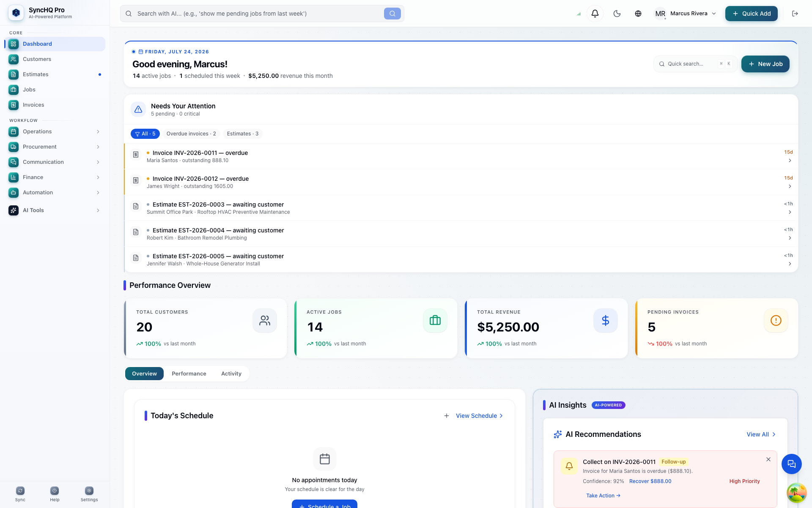812x508 pixels.
Task: Click the SyncHQ Pro logo
Action: (16, 13)
